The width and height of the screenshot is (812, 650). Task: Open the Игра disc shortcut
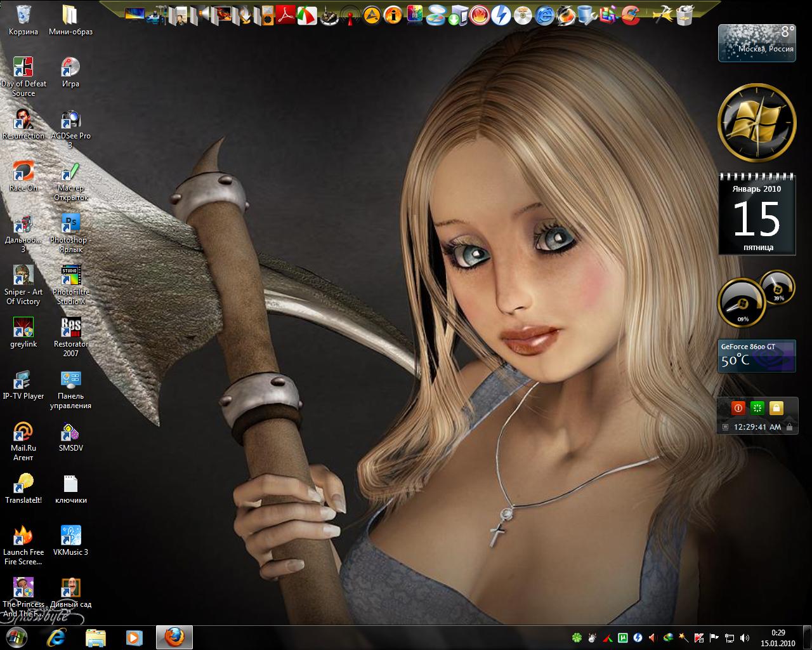(70, 72)
